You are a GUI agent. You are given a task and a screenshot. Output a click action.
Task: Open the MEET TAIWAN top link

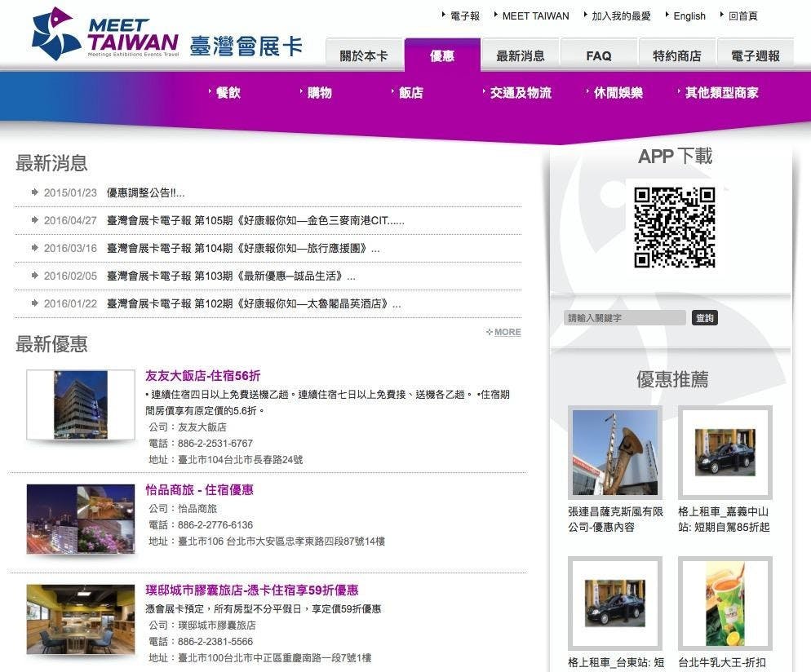(535, 16)
